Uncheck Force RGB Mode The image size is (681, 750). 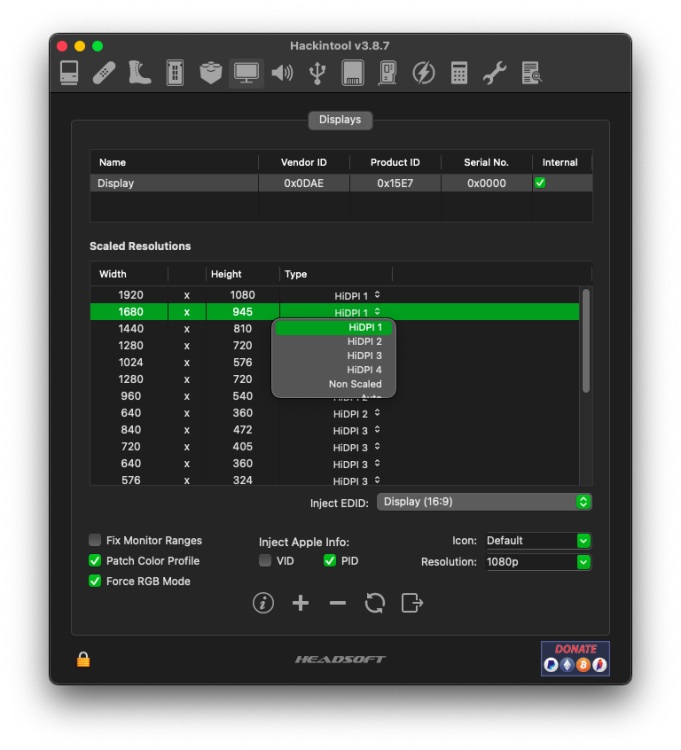[95, 581]
